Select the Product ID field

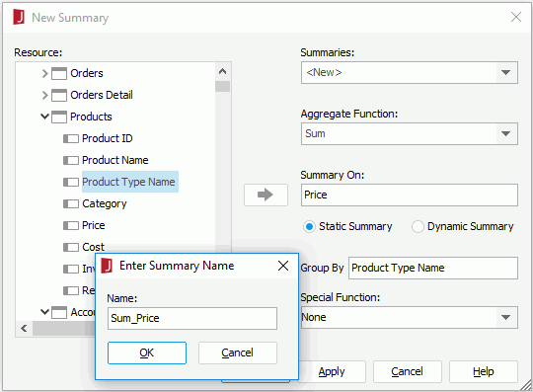point(107,138)
